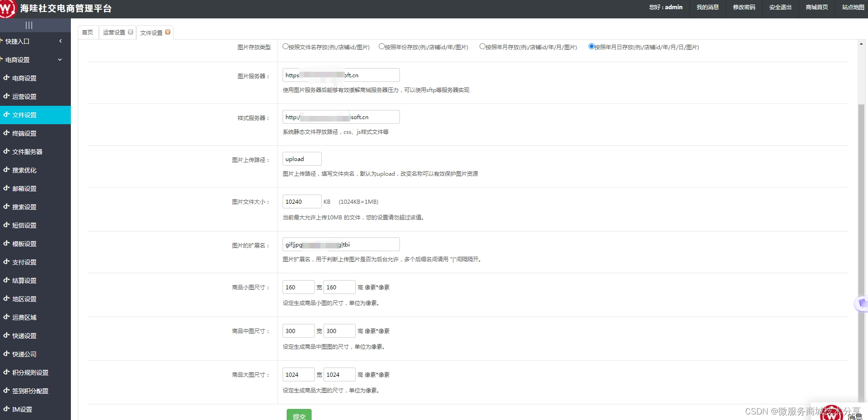The width and height of the screenshot is (868, 420).
Task: Open 快递公司 in sidebar
Action: pos(35,354)
